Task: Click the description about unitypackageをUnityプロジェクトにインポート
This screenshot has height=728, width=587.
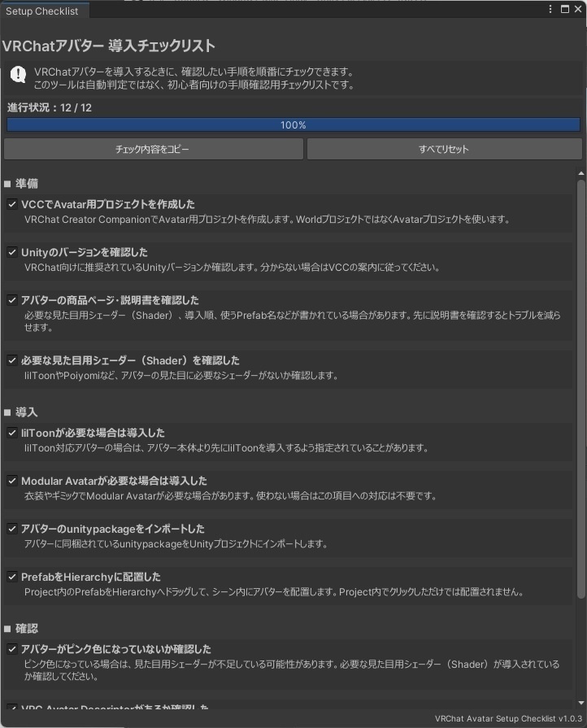Action: point(176,543)
